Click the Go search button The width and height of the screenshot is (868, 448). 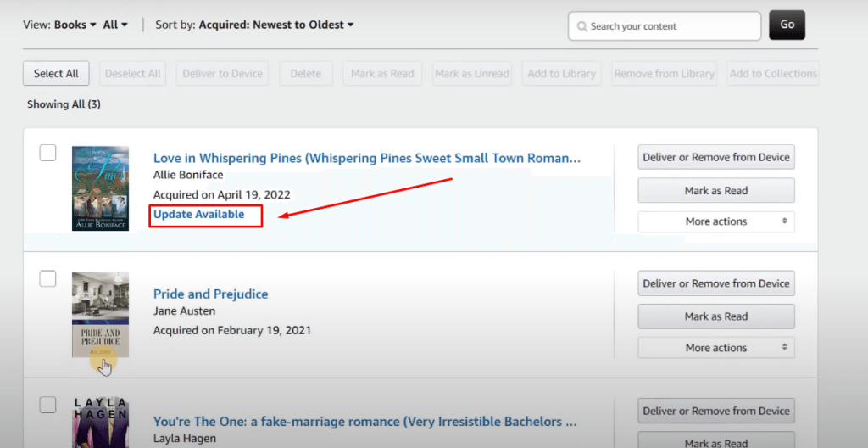[x=787, y=25]
